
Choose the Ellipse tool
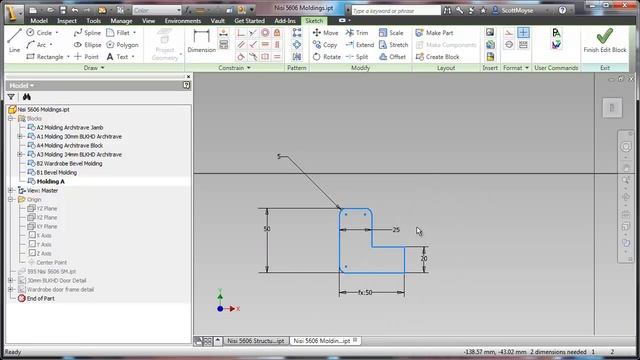(x=87, y=44)
